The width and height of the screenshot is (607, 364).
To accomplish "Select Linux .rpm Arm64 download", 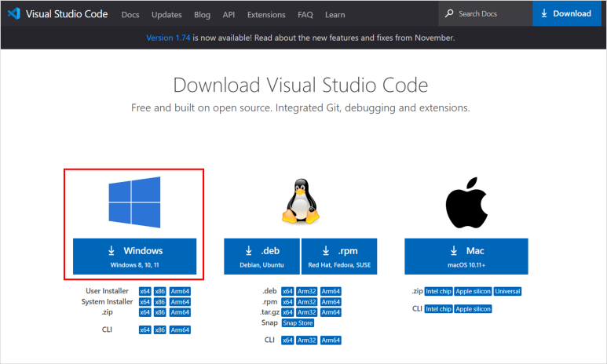I will pos(331,302).
